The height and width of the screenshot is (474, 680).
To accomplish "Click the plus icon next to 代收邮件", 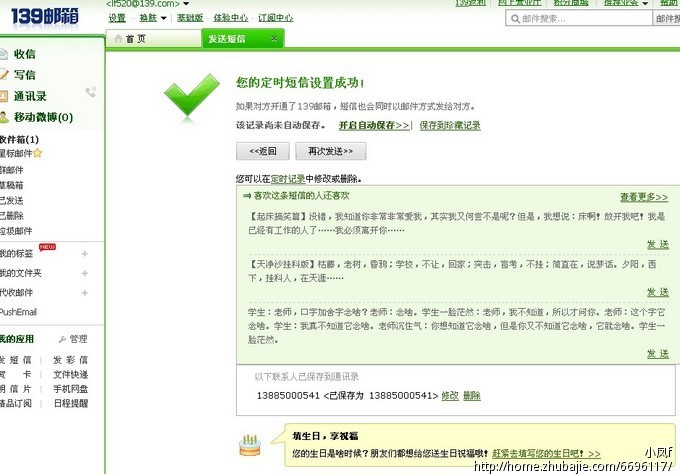I will tap(85, 293).
